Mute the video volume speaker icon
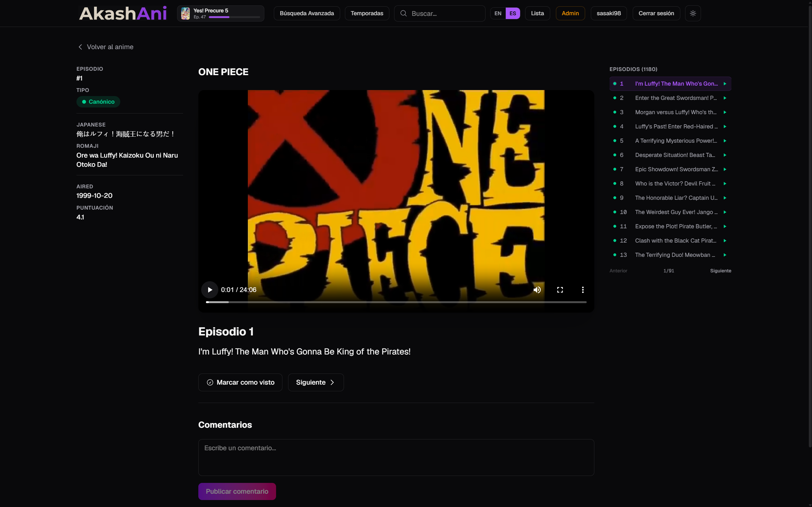Screen dimensions: 812x507 tap(537, 290)
